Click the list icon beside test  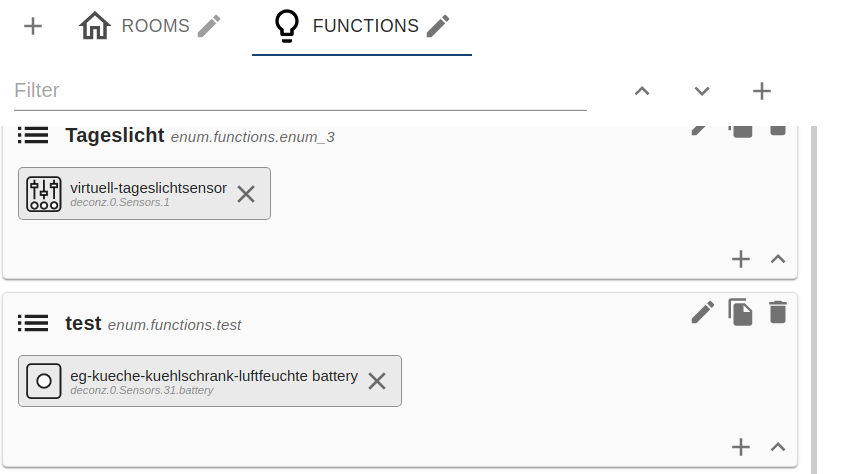33,324
